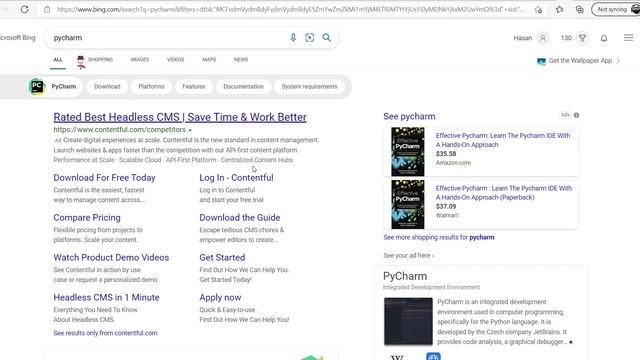
Task: Click the System requirements filter chip
Action: coord(309,87)
